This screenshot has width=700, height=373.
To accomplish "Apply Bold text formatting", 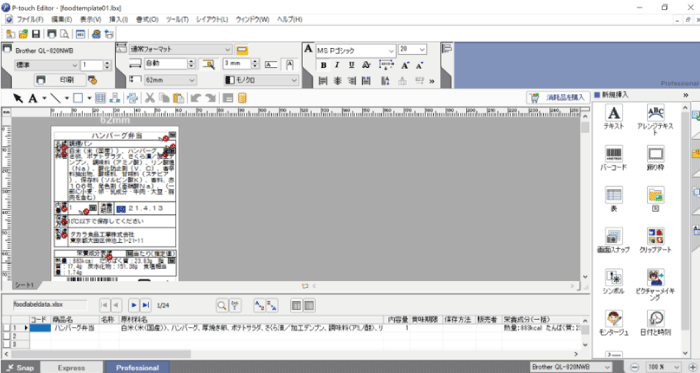I will [324, 65].
